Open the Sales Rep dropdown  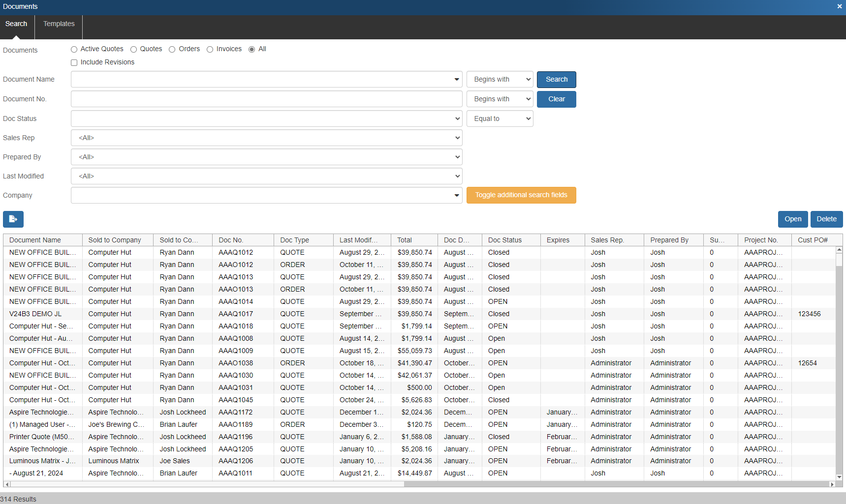click(x=266, y=138)
